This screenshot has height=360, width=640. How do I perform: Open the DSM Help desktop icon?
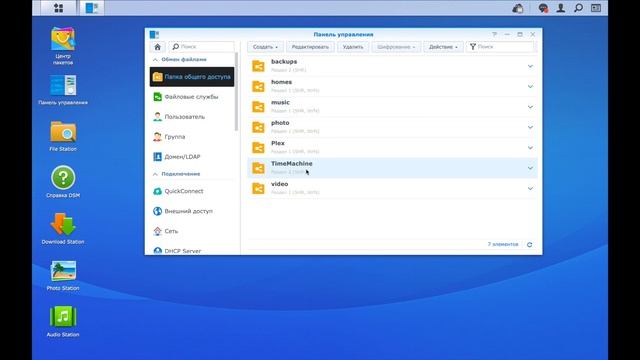point(63,182)
